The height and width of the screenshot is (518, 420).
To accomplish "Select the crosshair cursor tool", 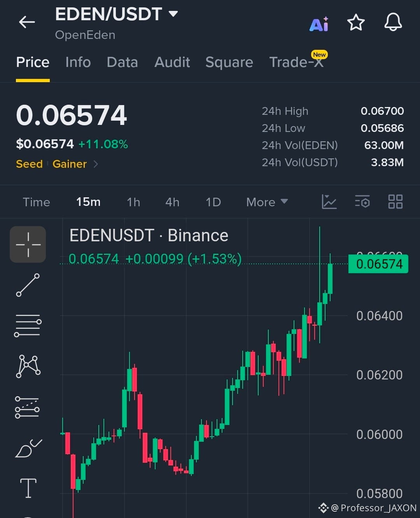I will [x=28, y=244].
